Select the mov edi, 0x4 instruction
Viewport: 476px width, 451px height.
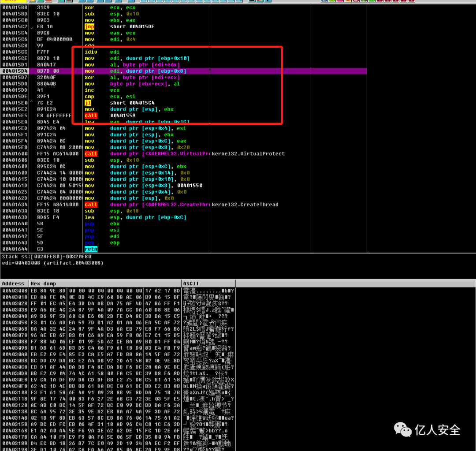tap(110, 40)
